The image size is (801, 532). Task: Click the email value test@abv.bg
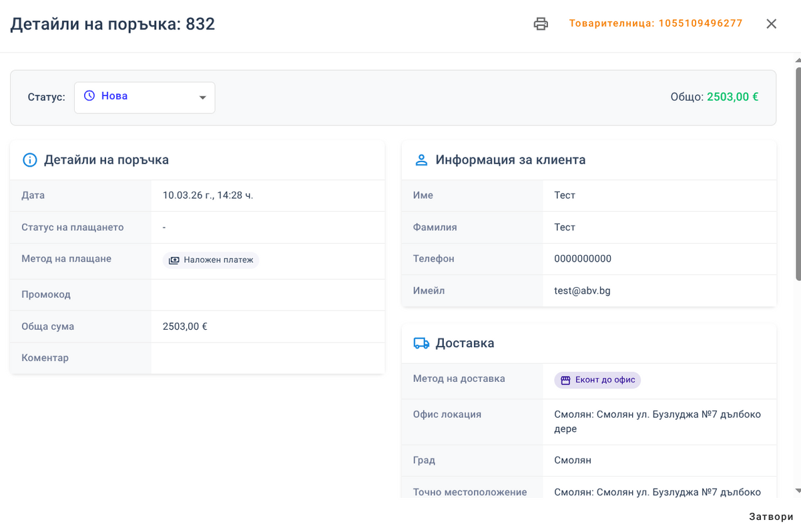click(582, 291)
